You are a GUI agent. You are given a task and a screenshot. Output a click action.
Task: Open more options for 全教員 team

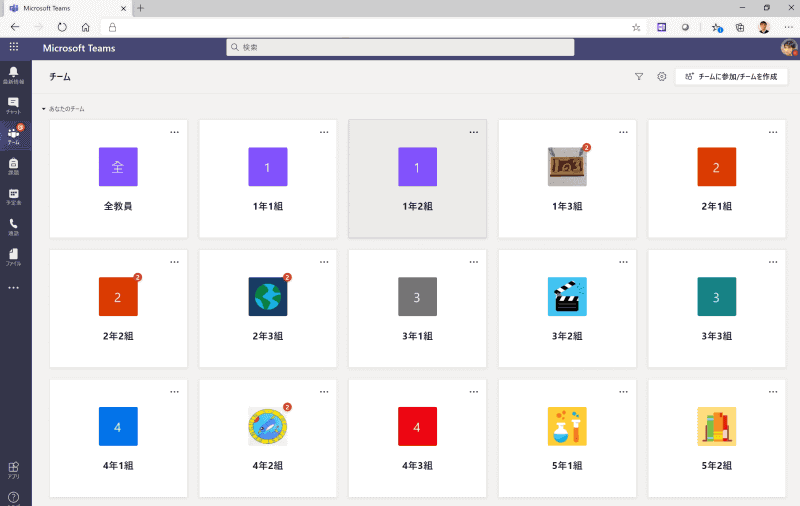[x=174, y=131]
